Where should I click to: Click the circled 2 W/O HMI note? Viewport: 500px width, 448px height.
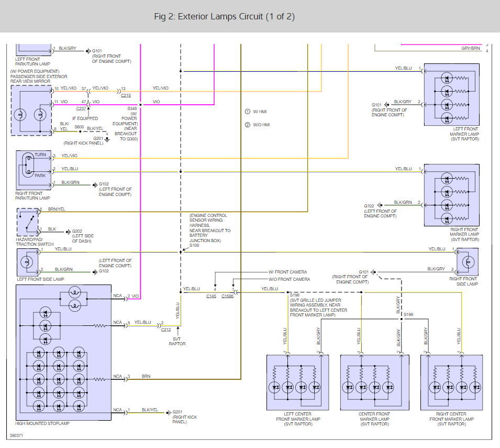tap(258, 125)
